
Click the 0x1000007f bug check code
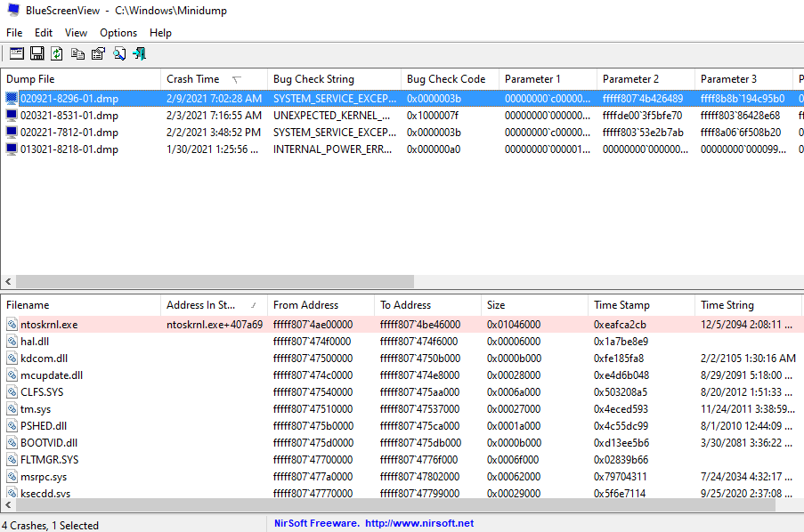[x=433, y=116]
